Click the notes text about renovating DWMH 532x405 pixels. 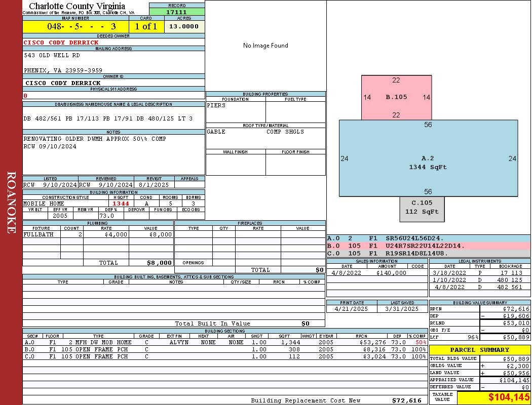pyautogui.click(x=95, y=139)
